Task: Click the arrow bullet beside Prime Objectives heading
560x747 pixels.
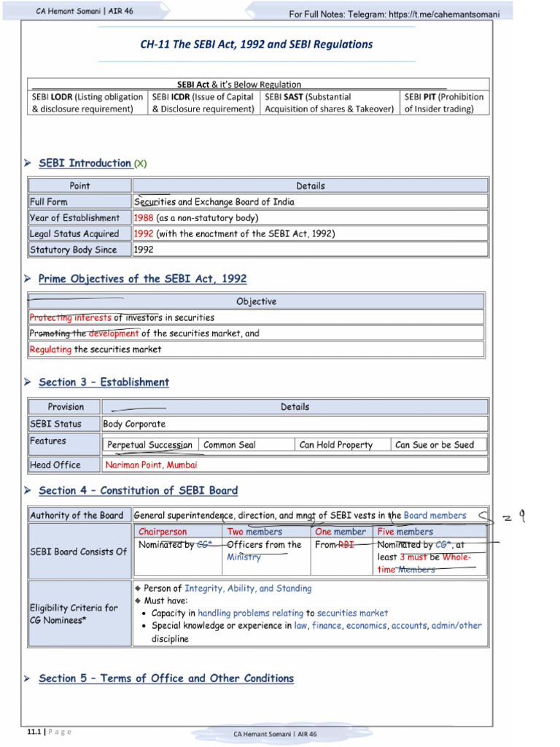Action: point(28,279)
